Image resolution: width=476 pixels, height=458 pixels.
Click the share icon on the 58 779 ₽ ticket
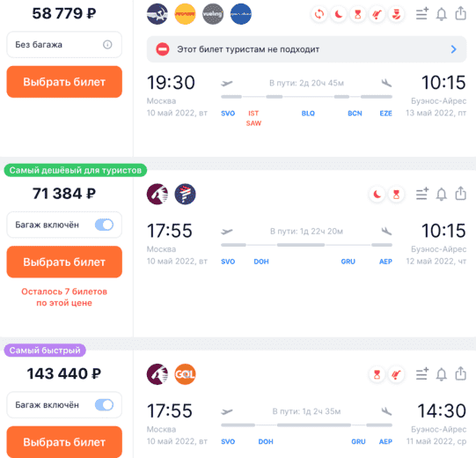pos(460,14)
